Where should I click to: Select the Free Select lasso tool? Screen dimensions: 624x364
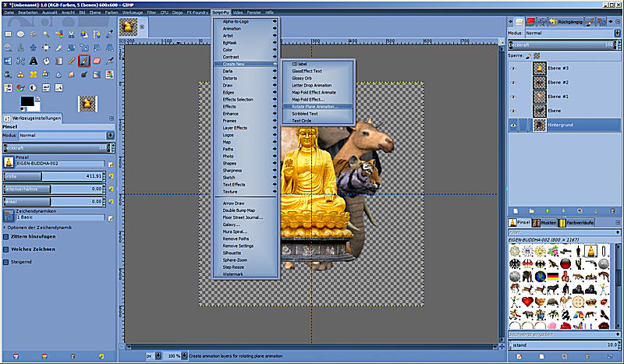(34, 34)
